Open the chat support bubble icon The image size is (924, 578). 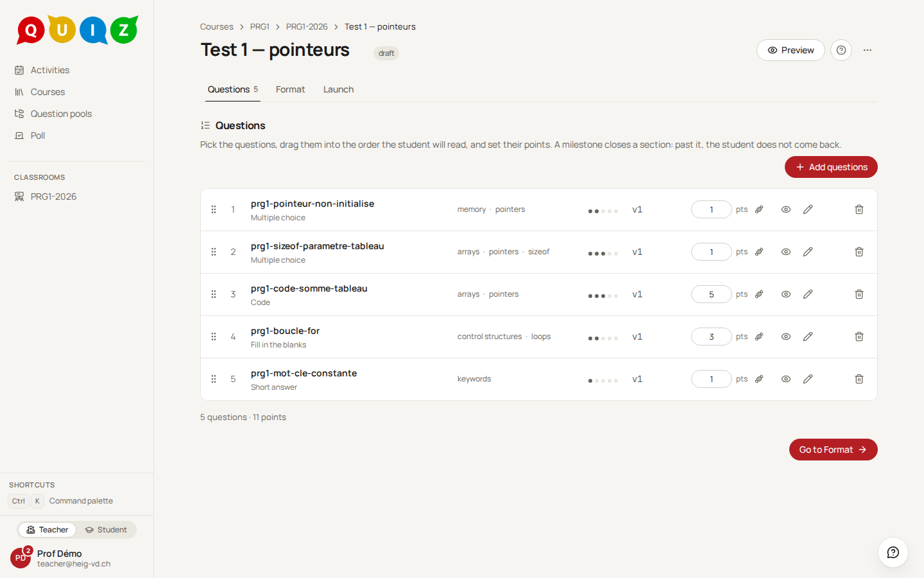tap(893, 552)
